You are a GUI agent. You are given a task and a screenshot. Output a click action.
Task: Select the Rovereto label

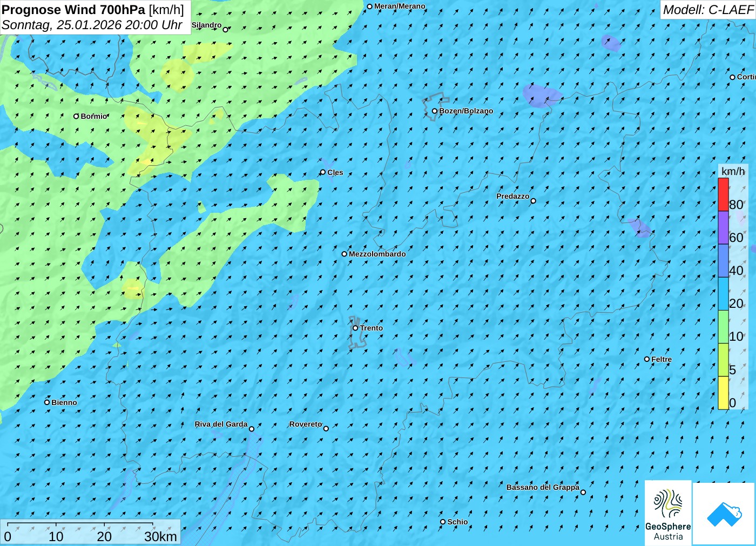(306, 424)
